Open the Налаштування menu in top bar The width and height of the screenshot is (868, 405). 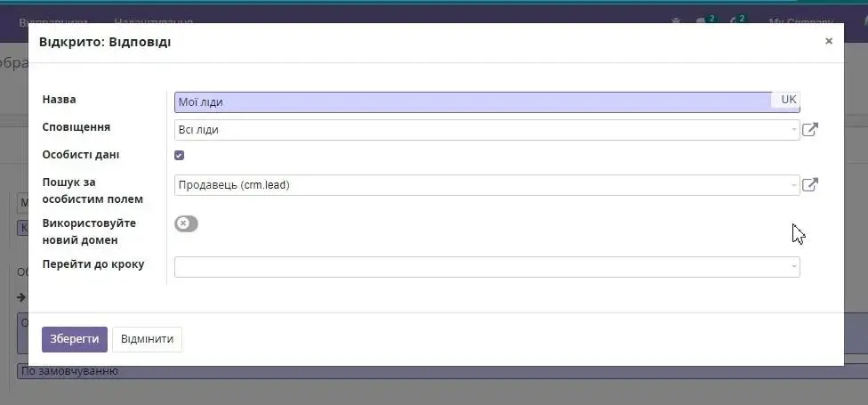tap(153, 21)
